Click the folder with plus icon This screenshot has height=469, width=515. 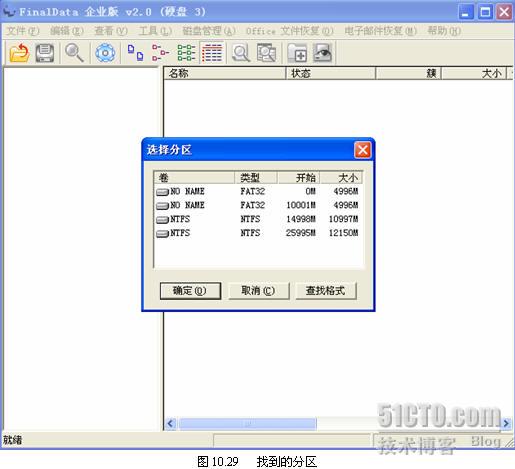(x=297, y=53)
